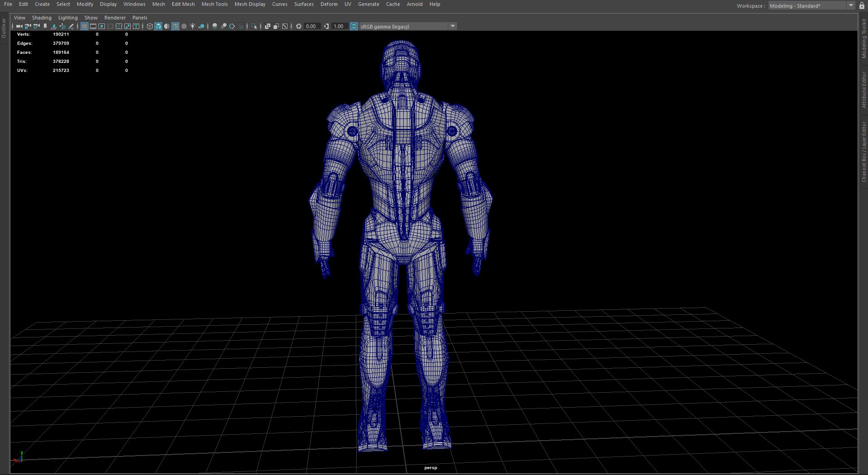Click the Smooth Shade All cube icon
Image resolution: width=868 pixels, height=475 pixels.
pyautogui.click(x=158, y=26)
